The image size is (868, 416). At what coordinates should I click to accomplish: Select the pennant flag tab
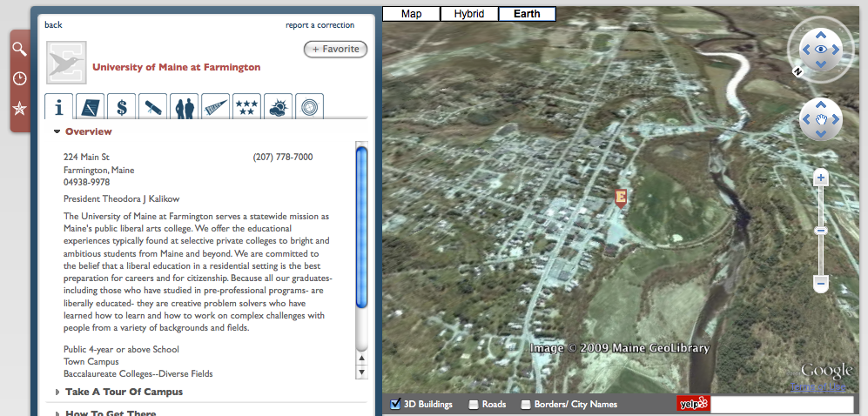click(216, 106)
